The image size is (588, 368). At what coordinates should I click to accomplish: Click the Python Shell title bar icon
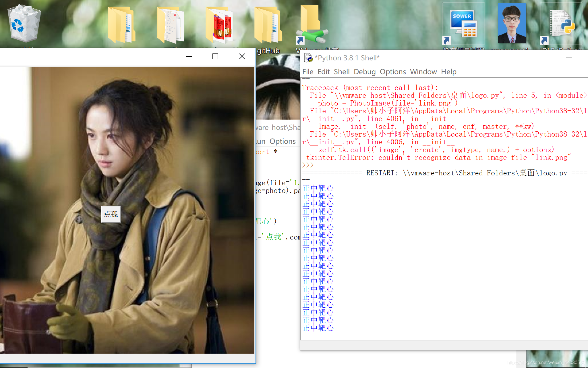point(308,58)
